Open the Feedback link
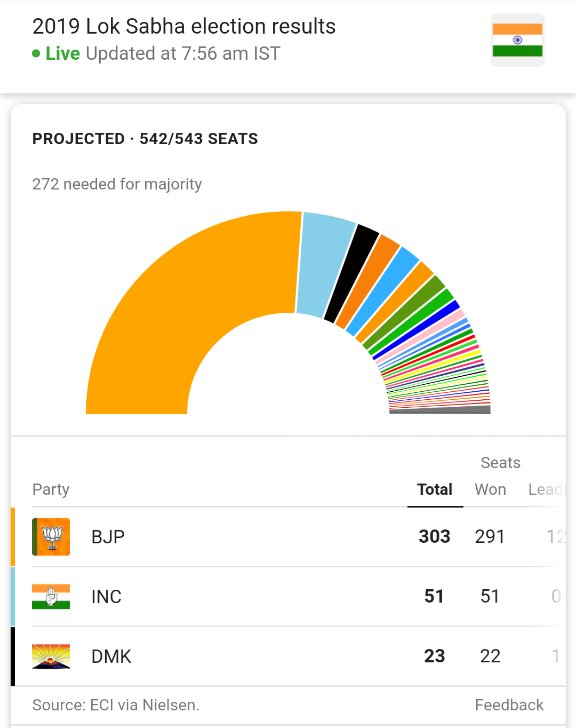The image size is (576, 728). tap(509, 705)
